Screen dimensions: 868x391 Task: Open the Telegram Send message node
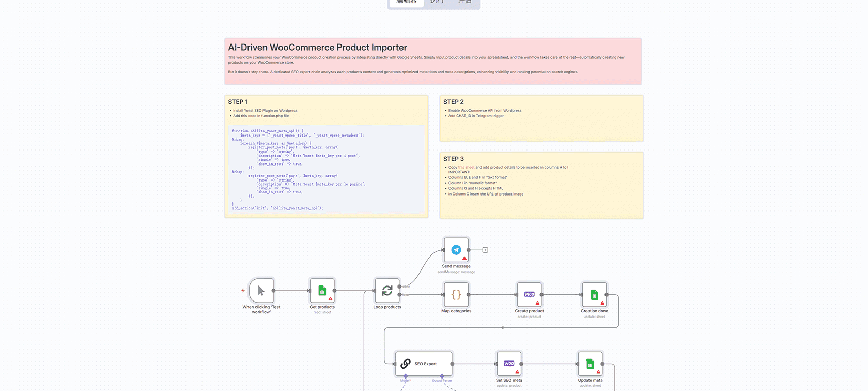point(456,250)
